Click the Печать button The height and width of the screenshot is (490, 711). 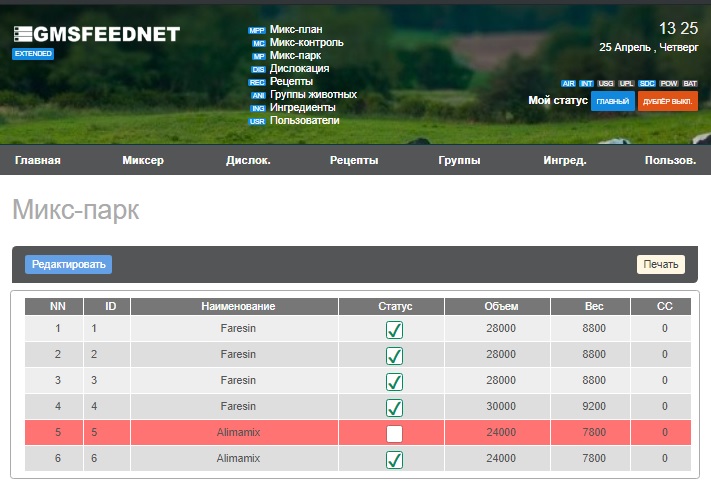[x=661, y=264]
